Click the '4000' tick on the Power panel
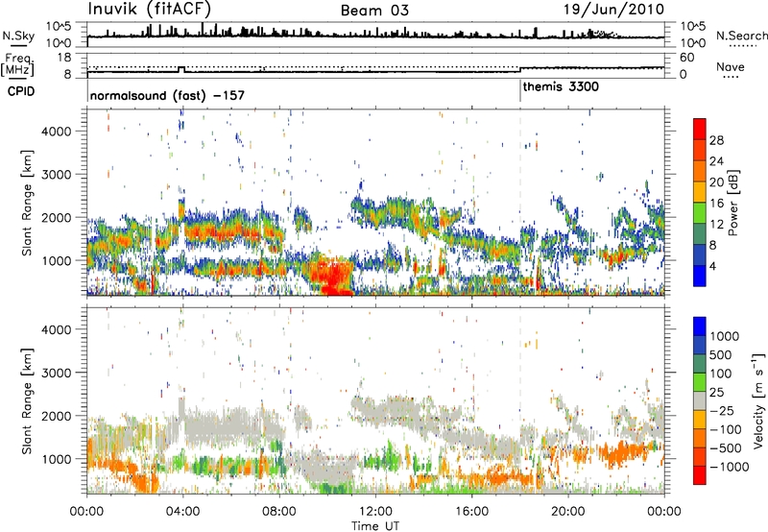This screenshot has height=532, width=768. [57, 132]
